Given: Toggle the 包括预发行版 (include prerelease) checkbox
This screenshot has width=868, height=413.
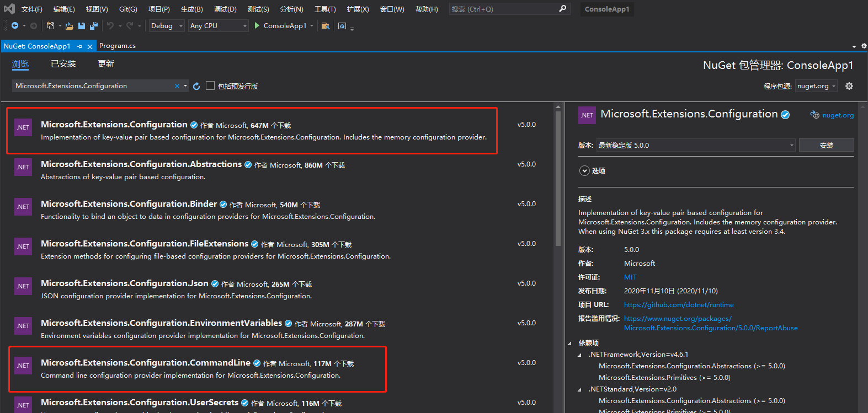Looking at the screenshot, I should (x=210, y=85).
